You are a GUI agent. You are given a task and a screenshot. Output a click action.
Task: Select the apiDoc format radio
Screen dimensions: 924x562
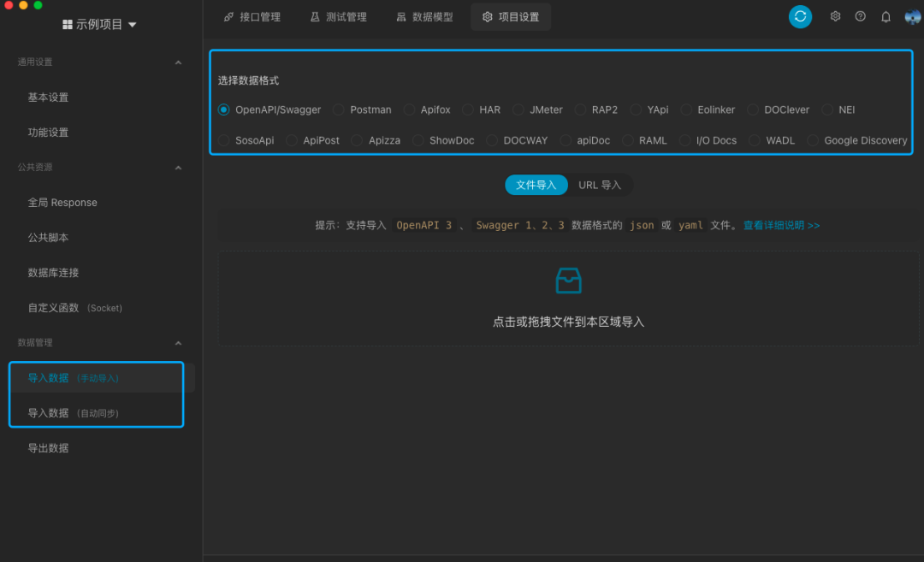pyautogui.click(x=566, y=140)
